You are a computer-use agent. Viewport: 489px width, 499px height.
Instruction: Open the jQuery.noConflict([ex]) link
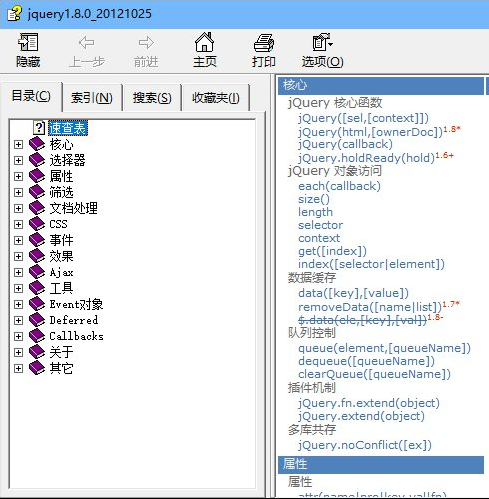(365, 445)
